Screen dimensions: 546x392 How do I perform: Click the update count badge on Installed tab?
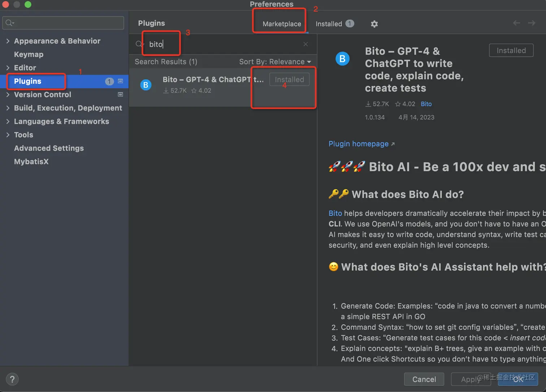point(350,23)
